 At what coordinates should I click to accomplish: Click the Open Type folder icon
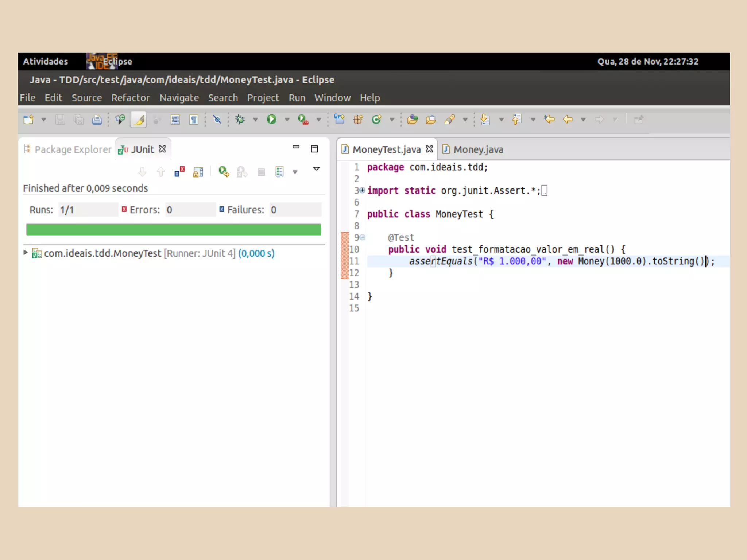pyautogui.click(x=413, y=120)
